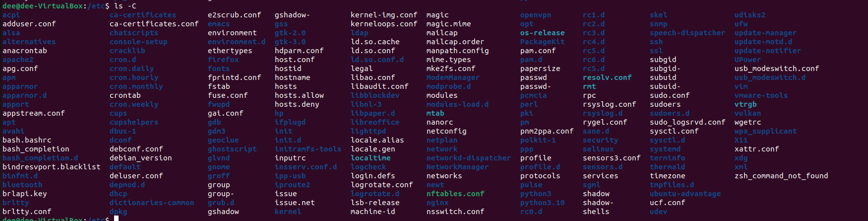Screen dimensions: 868x221
Task: Place cursor at the bottom terminal prompt
Action: [116, 219]
